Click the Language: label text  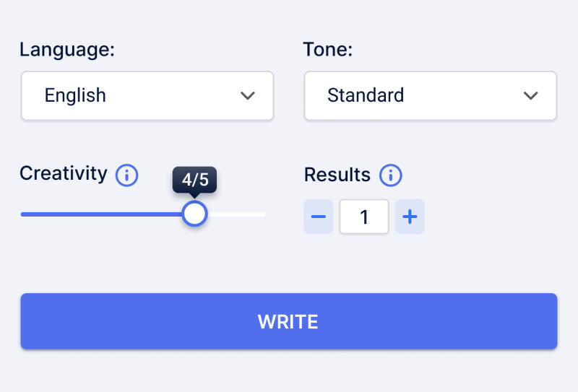[67, 49]
